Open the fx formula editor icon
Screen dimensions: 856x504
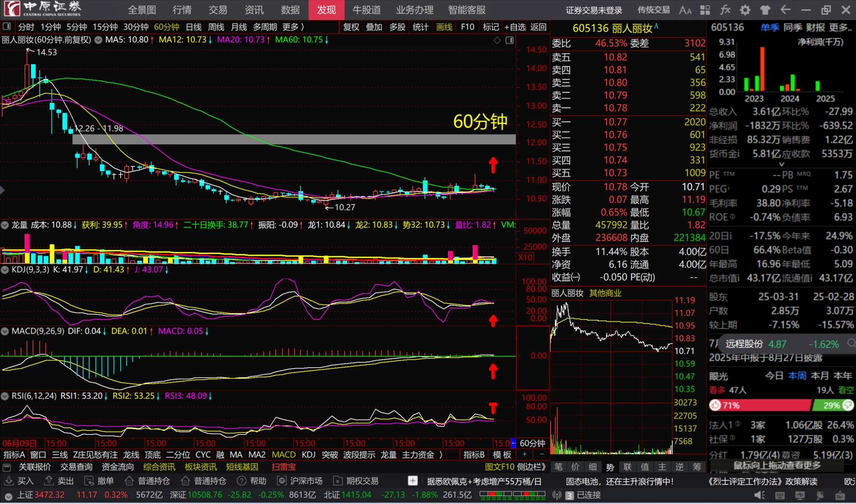[725, 10]
